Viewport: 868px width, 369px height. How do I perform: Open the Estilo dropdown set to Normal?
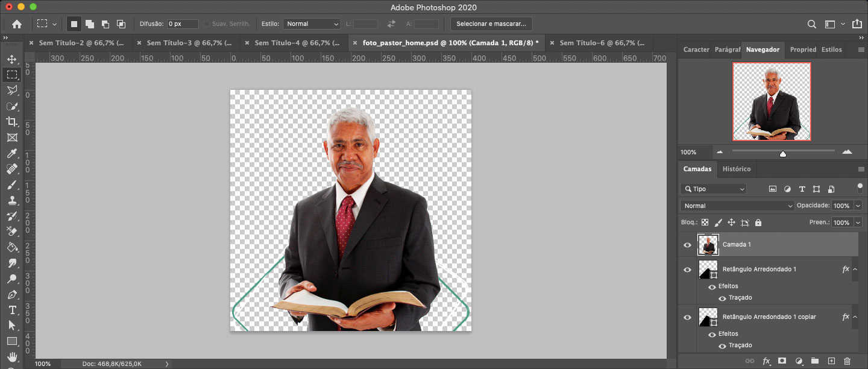tap(311, 24)
